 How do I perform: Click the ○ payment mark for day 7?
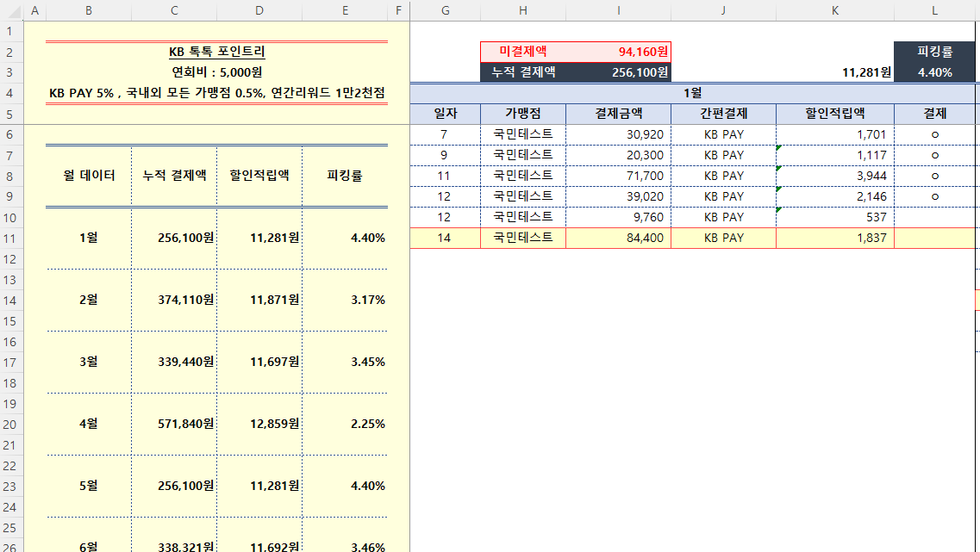pyautogui.click(x=934, y=134)
